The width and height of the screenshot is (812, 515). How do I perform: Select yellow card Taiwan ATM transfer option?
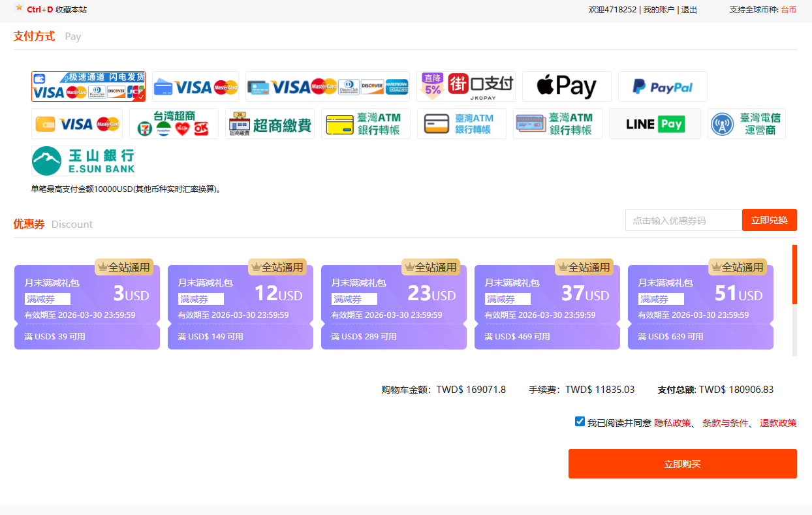366,124
